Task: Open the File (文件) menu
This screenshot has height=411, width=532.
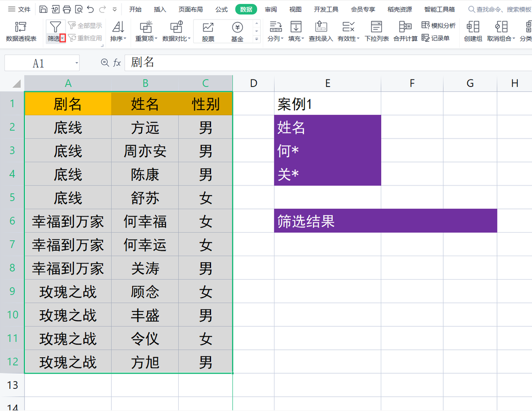Action: (x=20, y=9)
